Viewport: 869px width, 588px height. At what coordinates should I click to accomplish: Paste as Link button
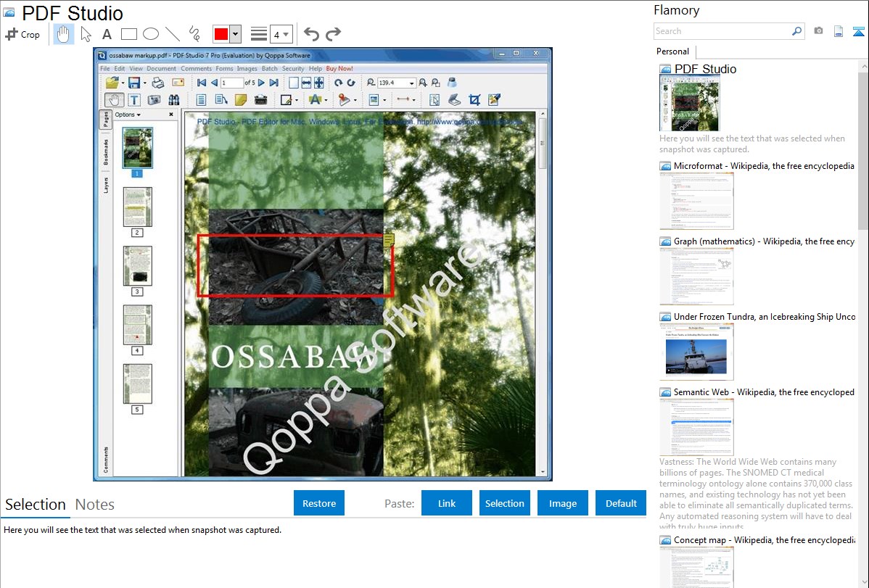point(447,503)
